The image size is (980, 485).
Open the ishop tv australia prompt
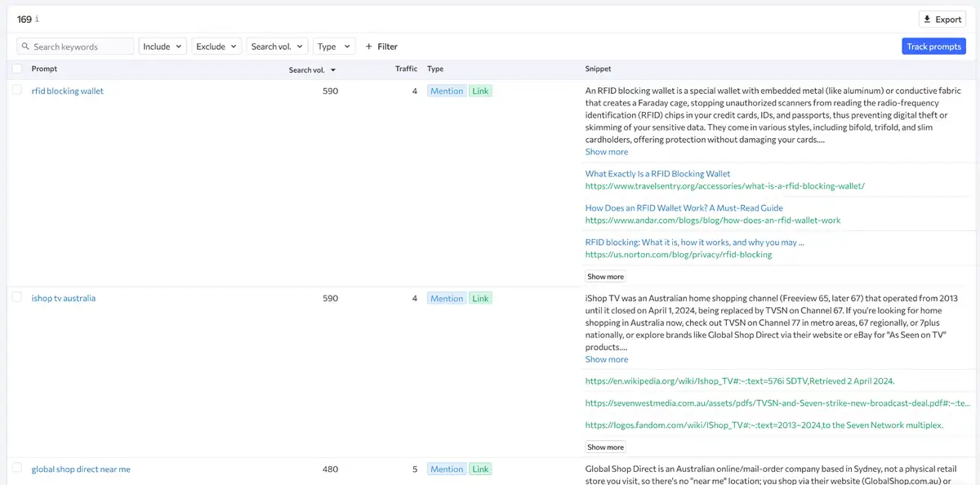coord(64,298)
